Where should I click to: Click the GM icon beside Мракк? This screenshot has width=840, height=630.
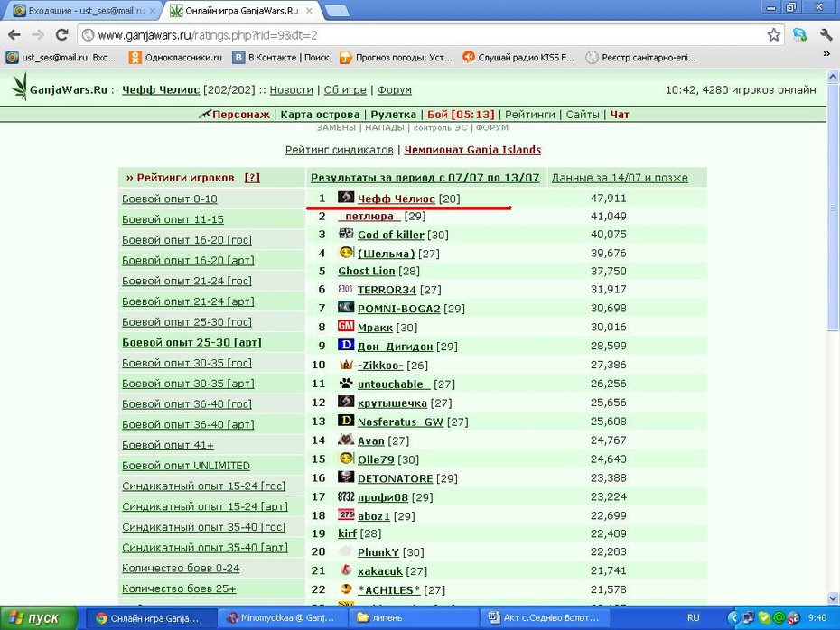(346, 326)
